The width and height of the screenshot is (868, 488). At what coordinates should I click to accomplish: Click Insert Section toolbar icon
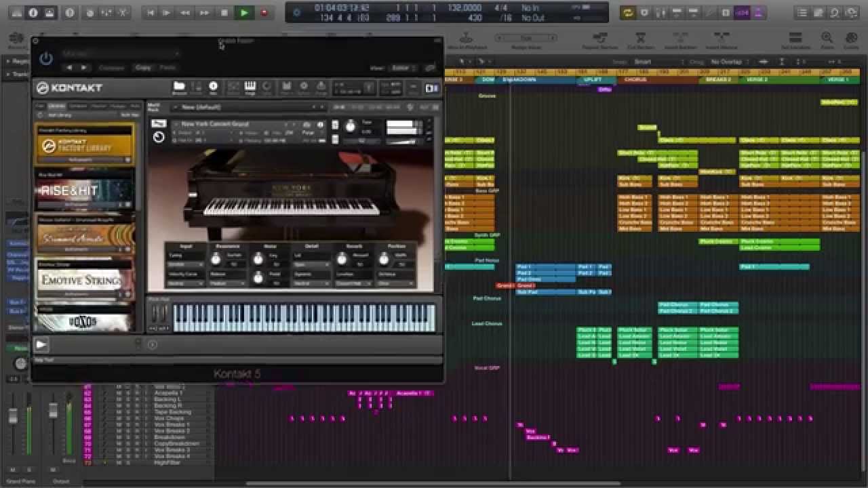point(680,41)
